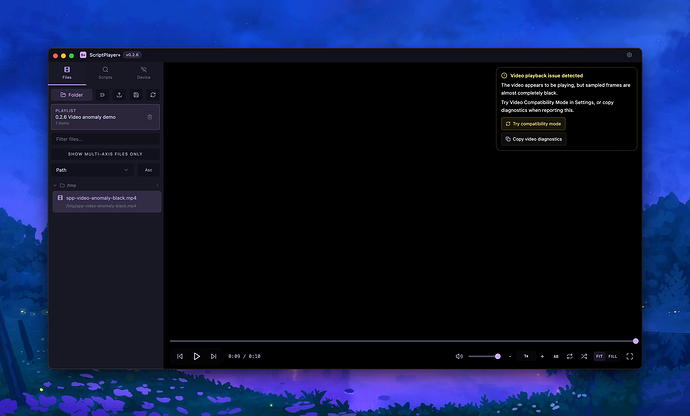Screen dimensions: 690x416
Task: Click the Folder button
Action: (x=72, y=95)
